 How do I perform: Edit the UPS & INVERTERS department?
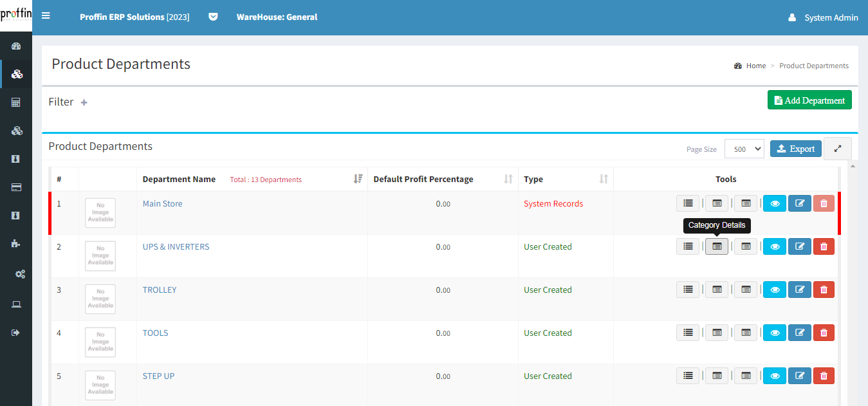(x=800, y=246)
